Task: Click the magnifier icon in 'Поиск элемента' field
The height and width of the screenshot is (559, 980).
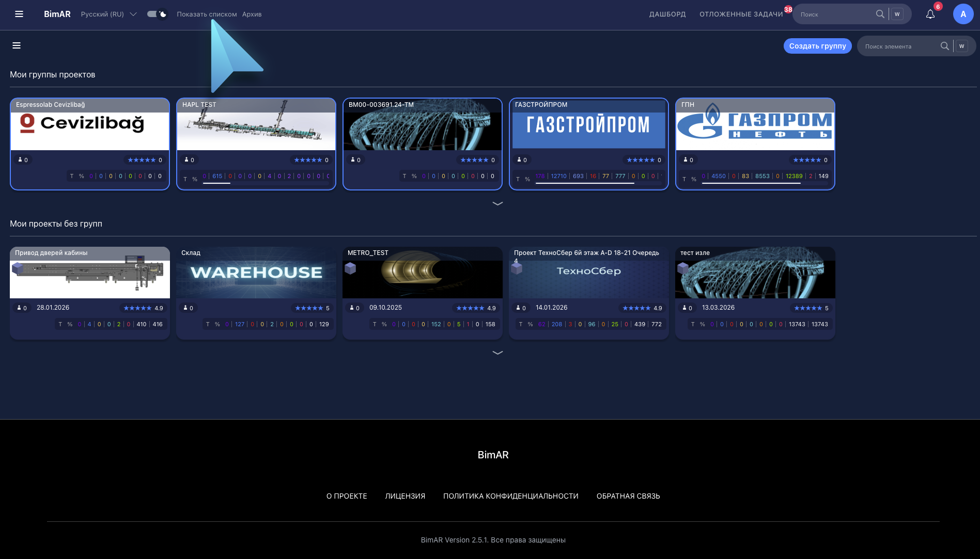Action: [x=944, y=46]
